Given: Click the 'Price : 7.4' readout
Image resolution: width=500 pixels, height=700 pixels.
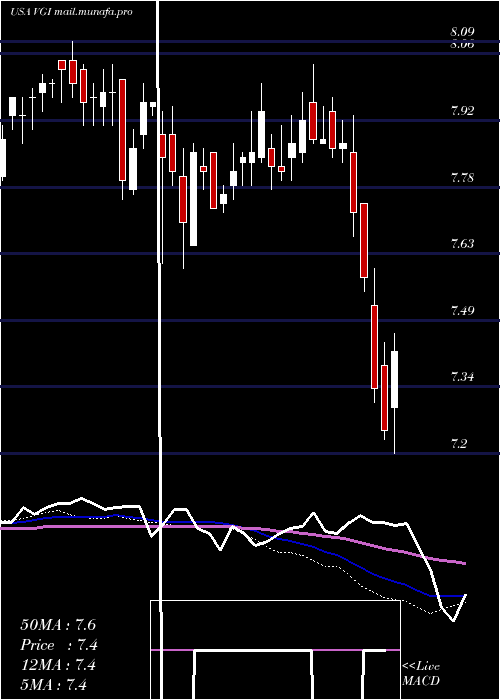Looking at the screenshot, I should 59,645.
